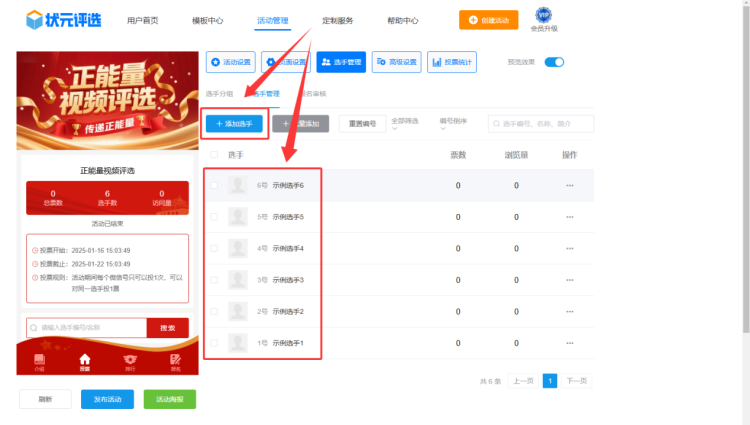Open the 模板中心 top menu item
Screen dimensions: 750x425
[x=207, y=21]
